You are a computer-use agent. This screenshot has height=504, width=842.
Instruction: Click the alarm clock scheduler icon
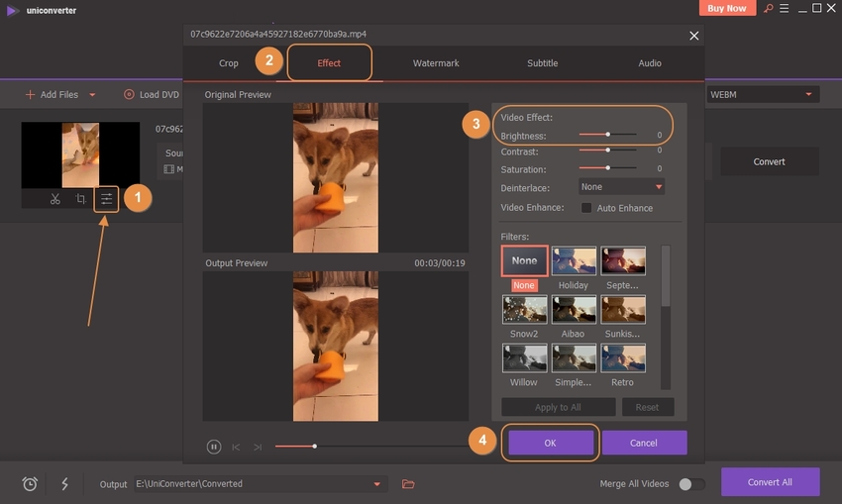pos(31,483)
